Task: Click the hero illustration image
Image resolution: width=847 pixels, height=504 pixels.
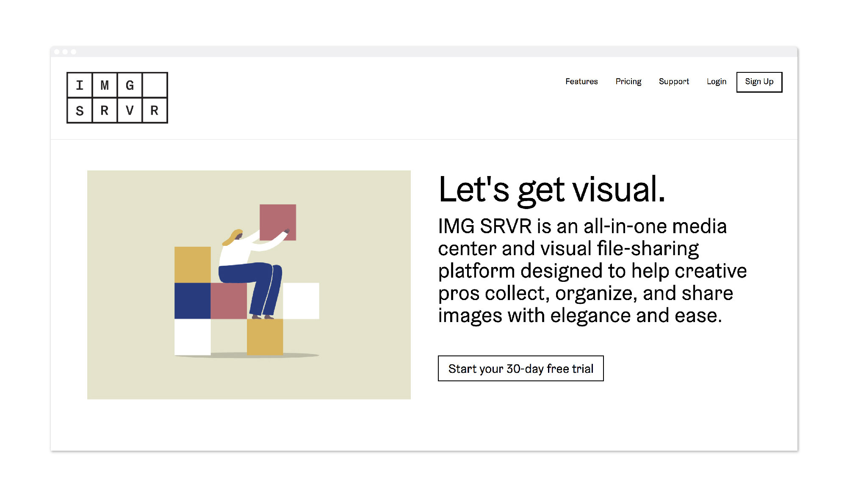Action: tap(249, 285)
